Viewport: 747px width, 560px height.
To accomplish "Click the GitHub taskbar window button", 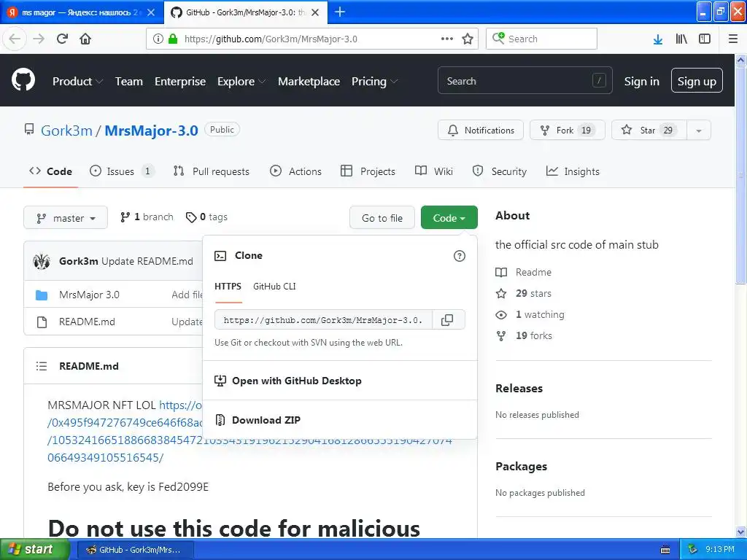I will pyautogui.click(x=135, y=550).
